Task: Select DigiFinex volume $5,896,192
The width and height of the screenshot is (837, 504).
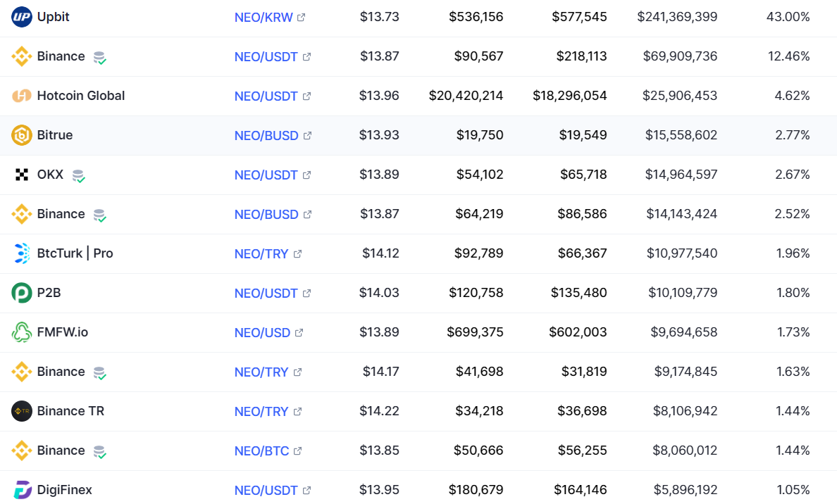Action: pyautogui.click(x=686, y=490)
